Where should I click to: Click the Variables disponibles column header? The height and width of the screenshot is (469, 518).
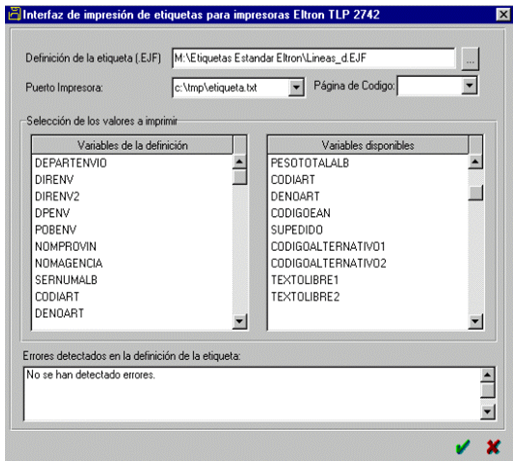(368, 145)
